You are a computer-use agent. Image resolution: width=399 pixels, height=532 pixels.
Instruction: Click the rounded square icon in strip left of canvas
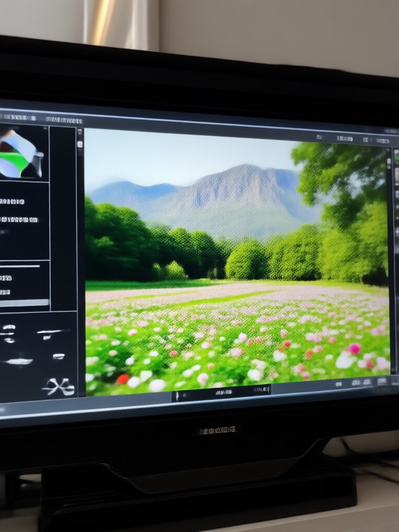[x=80, y=144]
